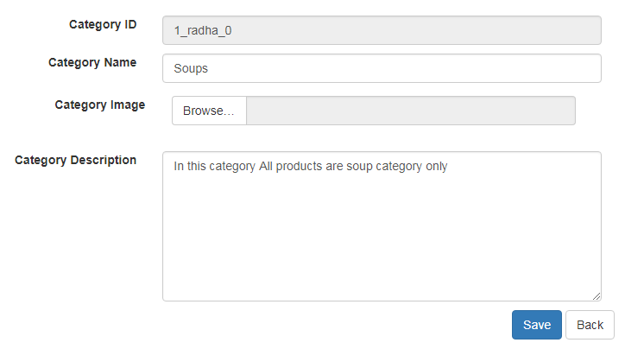Click the Category ID label
Image resolution: width=644 pixels, height=349 pixels.
pos(103,24)
